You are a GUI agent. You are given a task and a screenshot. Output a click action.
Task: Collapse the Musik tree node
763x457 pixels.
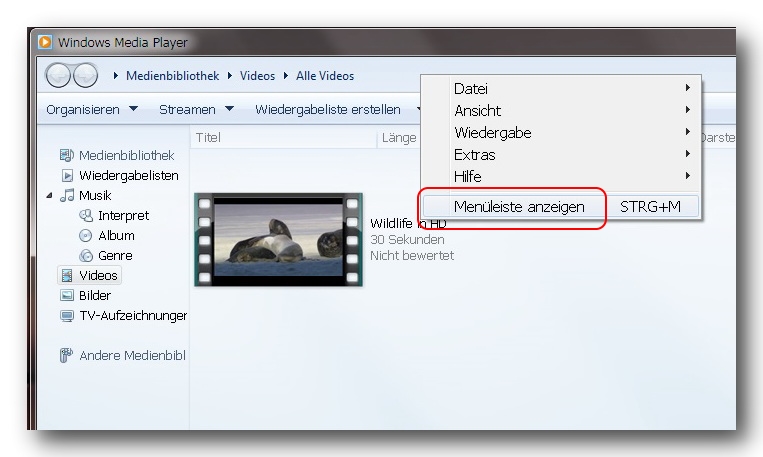[49, 196]
